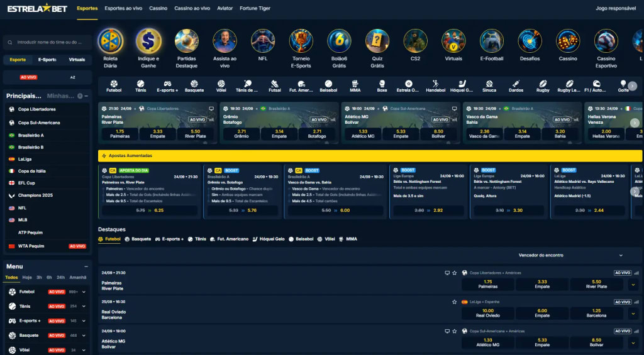Select Tênis in sports icon bar
The image size is (644, 355).
point(140,86)
